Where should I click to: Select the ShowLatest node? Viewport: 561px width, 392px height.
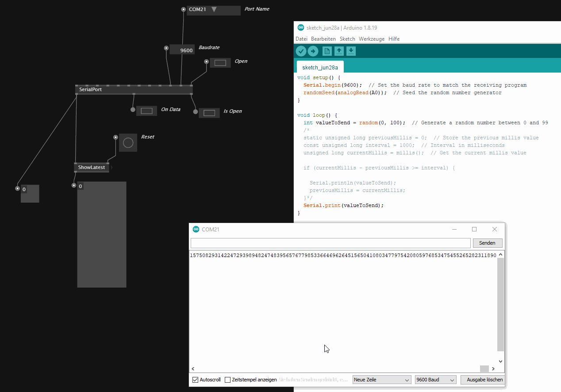pos(92,168)
